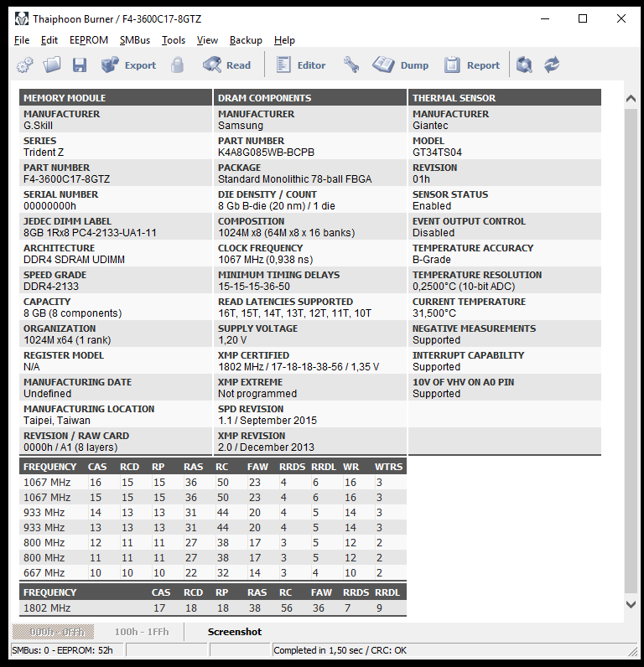Click the THERMAL SENSOR section header
The height and width of the screenshot is (667, 644).
click(x=505, y=98)
